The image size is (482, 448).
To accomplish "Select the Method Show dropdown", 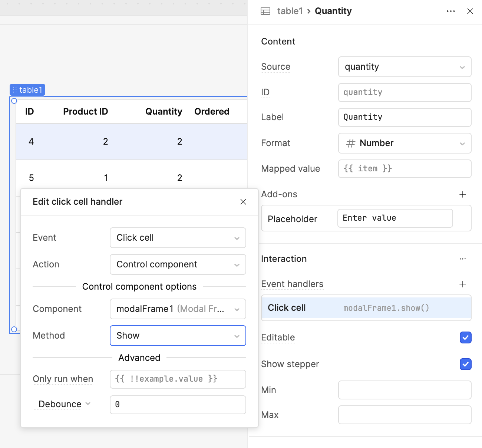I will click(x=178, y=336).
